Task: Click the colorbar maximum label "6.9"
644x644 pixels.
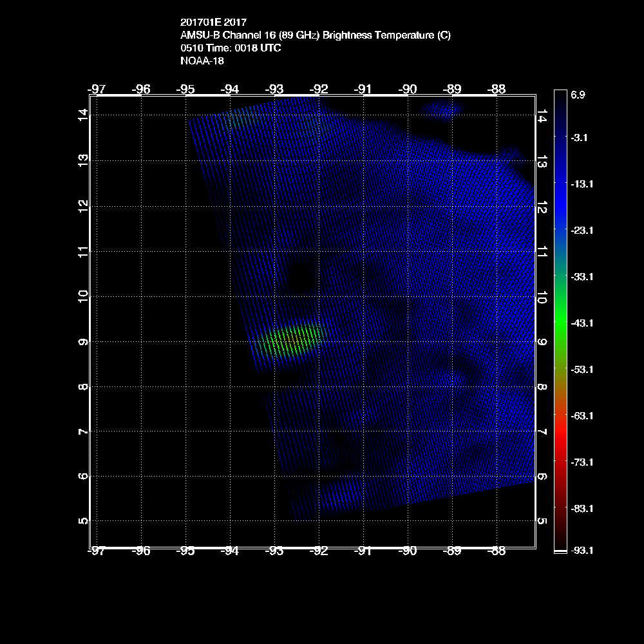Action: pyautogui.click(x=578, y=95)
